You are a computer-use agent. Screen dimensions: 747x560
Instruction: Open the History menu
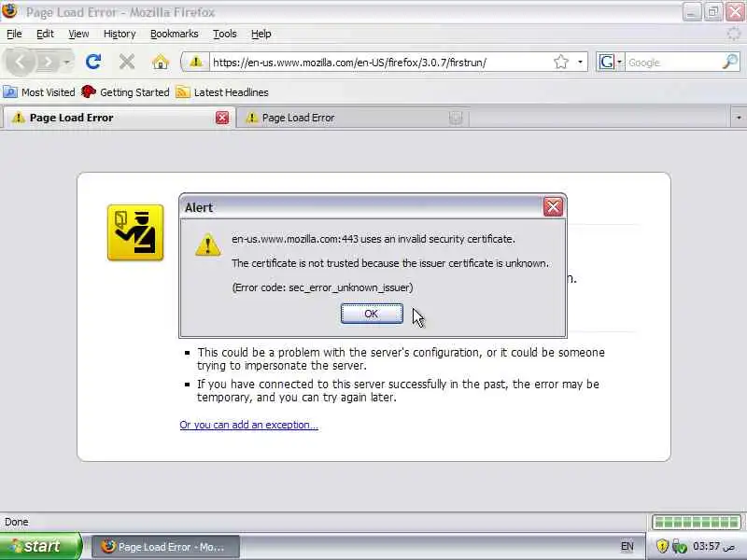pyautogui.click(x=120, y=34)
